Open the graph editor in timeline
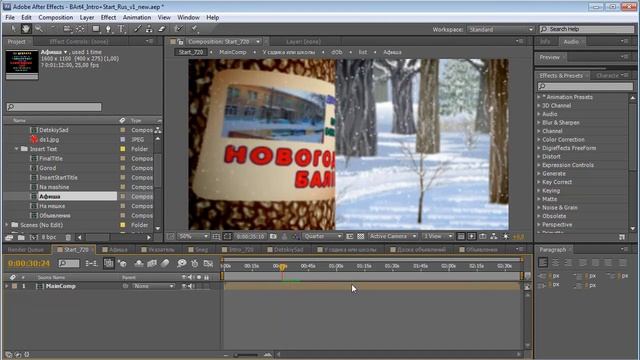The width and height of the screenshot is (640, 360). [x=208, y=264]
